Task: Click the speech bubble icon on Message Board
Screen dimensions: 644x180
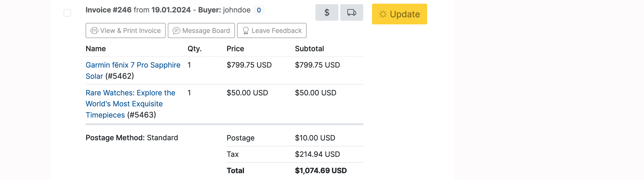Action: click(x=176, y=30)
